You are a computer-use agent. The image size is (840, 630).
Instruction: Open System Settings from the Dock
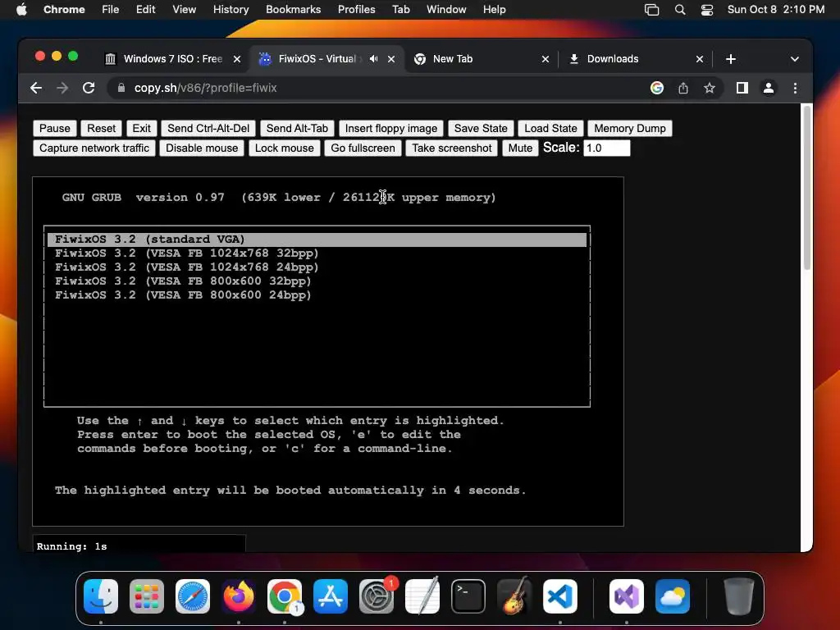pos(376,596)
